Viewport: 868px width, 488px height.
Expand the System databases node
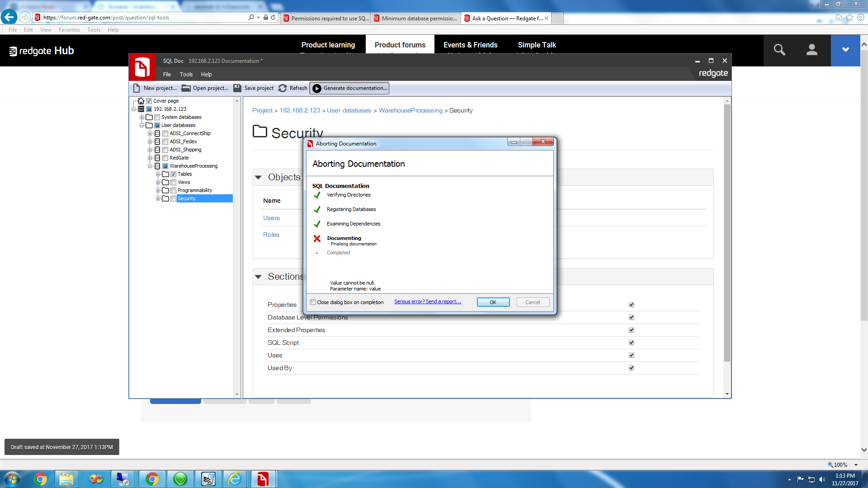pyautogui.click(x=142, y=117)
